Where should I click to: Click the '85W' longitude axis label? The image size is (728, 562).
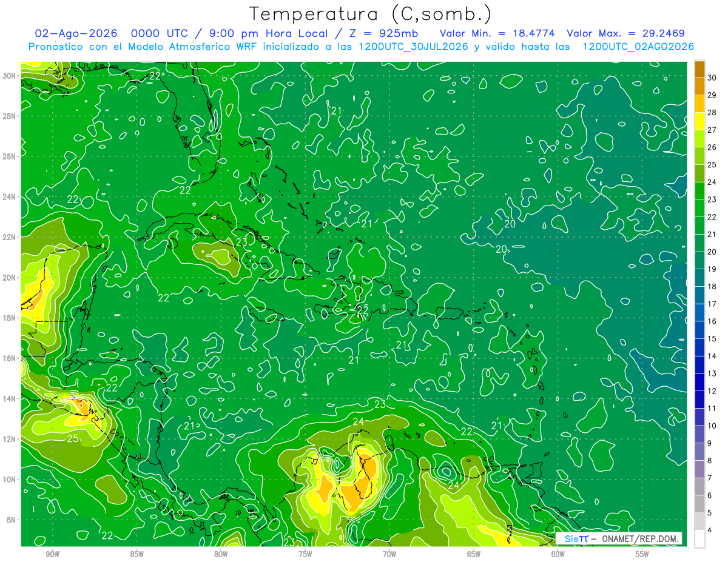(x=136, y=554)
